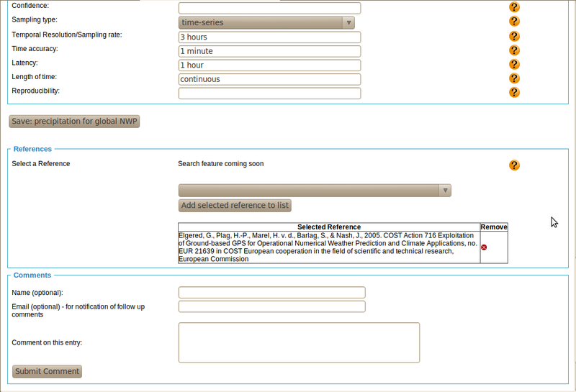Click the Email (optional) input field
This screenshot has width=576, height=392.
pyautogui.click(x=271, y=306)
